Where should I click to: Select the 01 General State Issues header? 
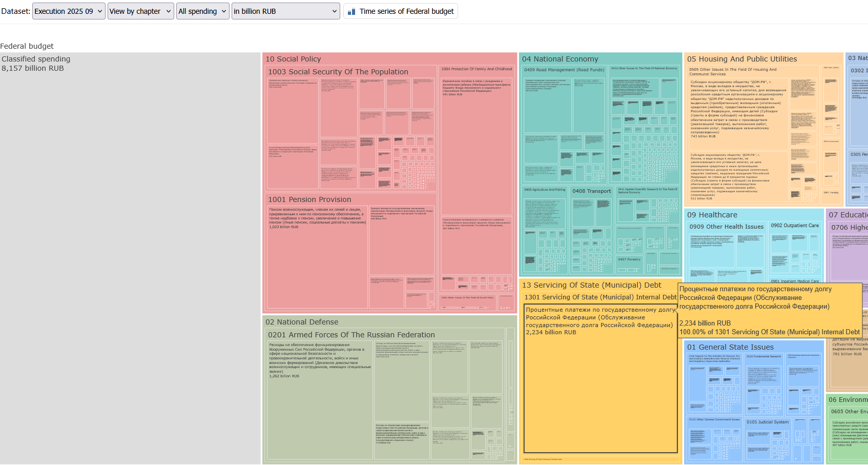tap(730, 347)
